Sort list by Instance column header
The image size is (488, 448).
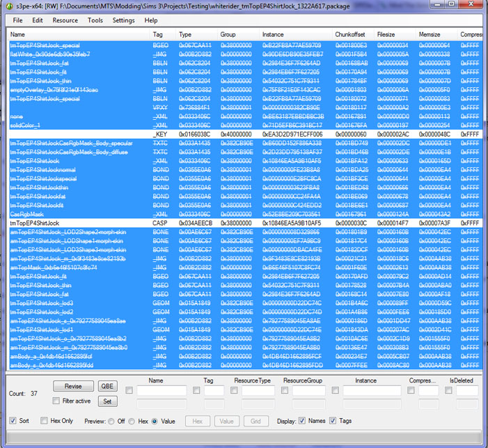[x=273, y=34]
